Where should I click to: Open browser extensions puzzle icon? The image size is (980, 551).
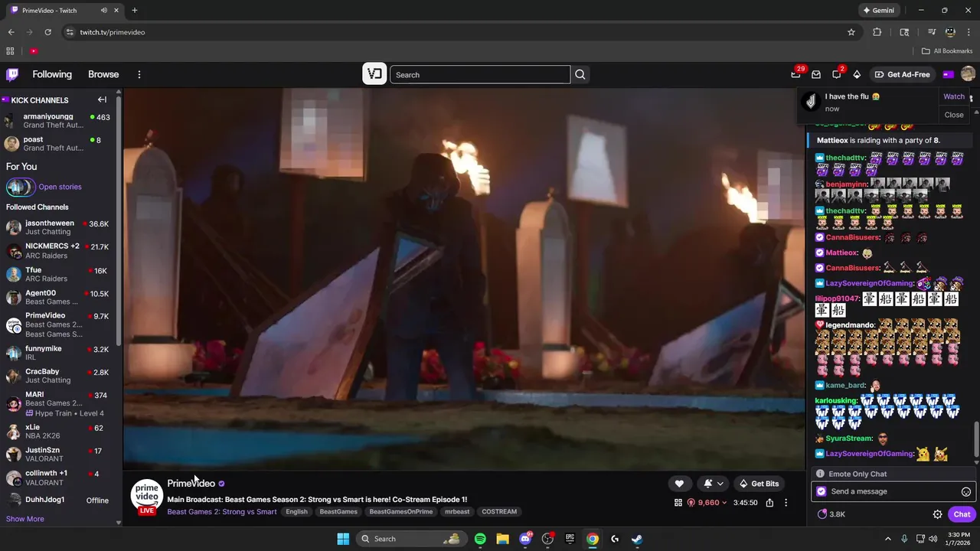coord(877,32)
